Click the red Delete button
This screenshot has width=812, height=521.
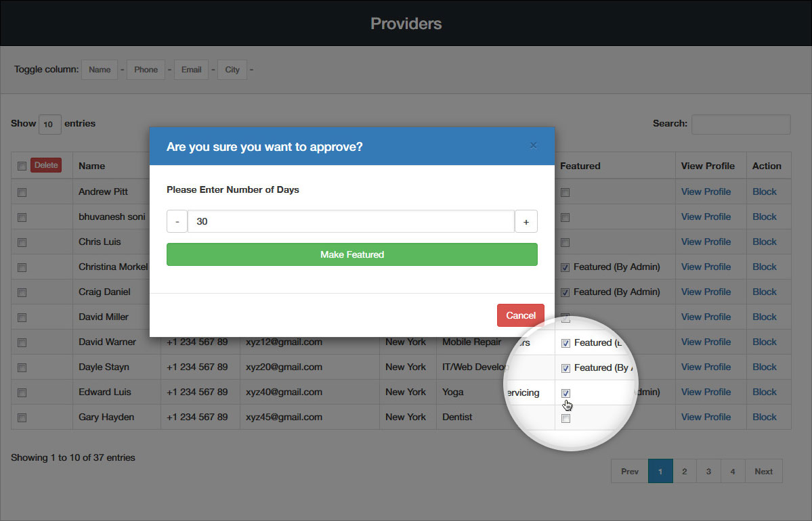click(46, 165)
